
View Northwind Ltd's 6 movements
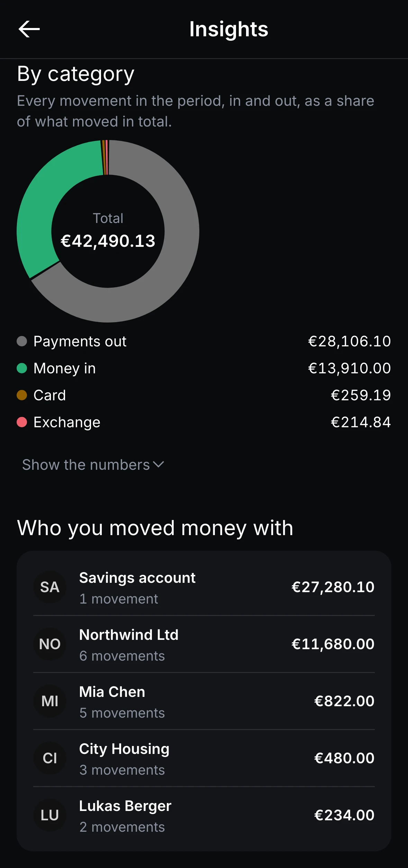(204, 644)
